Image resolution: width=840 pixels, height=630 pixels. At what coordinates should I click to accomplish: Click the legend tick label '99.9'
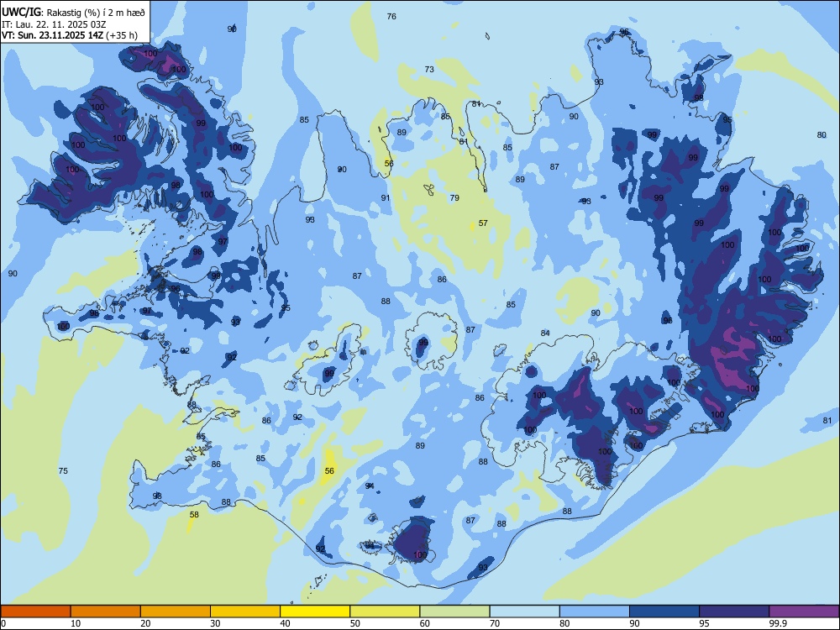[778, 623]
